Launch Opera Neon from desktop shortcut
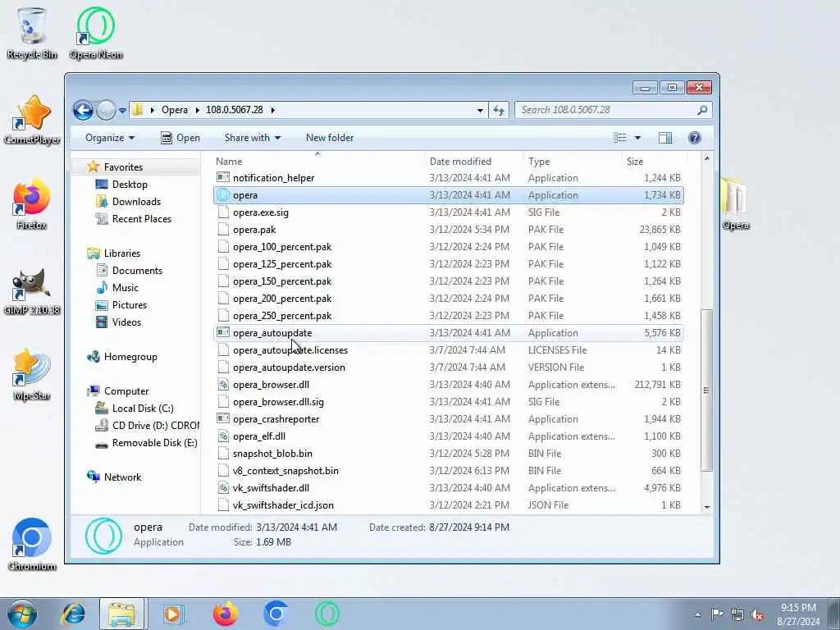This screenshot has width=840, height=630. (96, 33)
